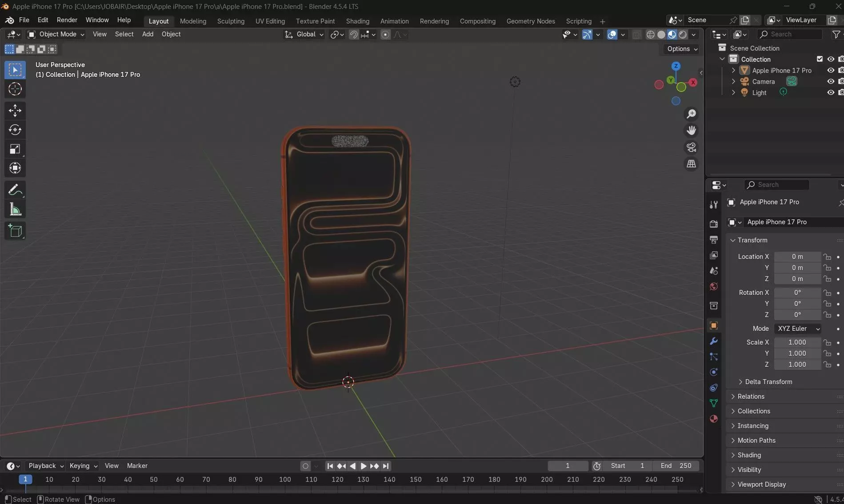Open the Material properties tab
844x504 pixels.
714,419
